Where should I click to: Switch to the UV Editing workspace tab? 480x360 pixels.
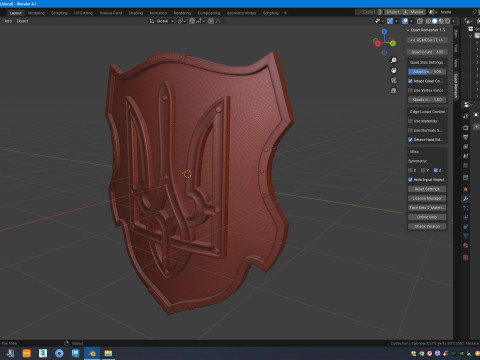coord(83,13)
